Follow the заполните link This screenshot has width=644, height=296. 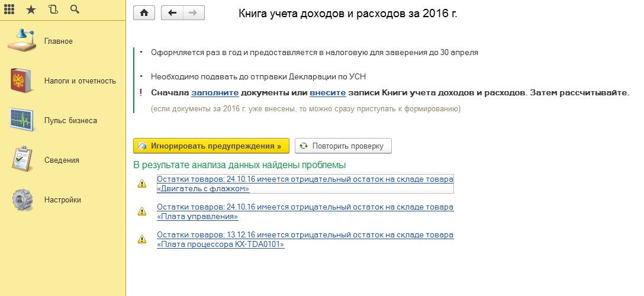coord(215,93)
